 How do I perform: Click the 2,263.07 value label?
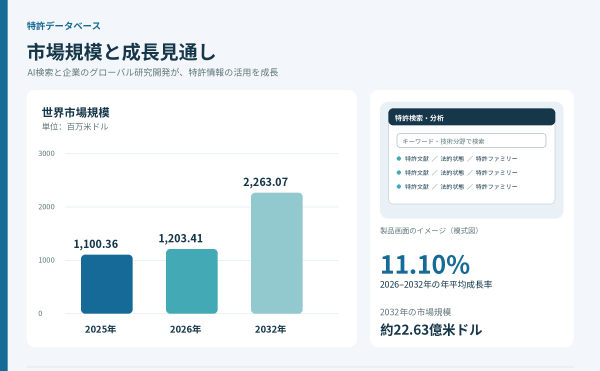(266, 182)
